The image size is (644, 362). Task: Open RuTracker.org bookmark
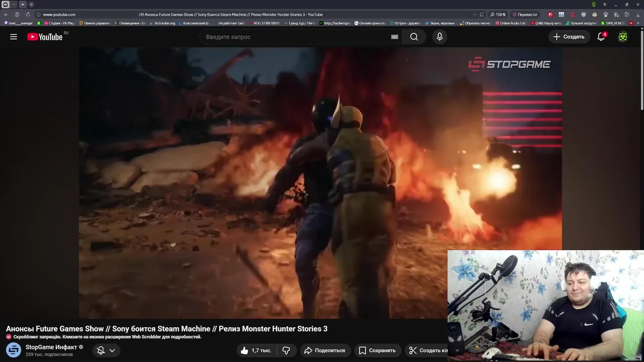tap(163, 23)
